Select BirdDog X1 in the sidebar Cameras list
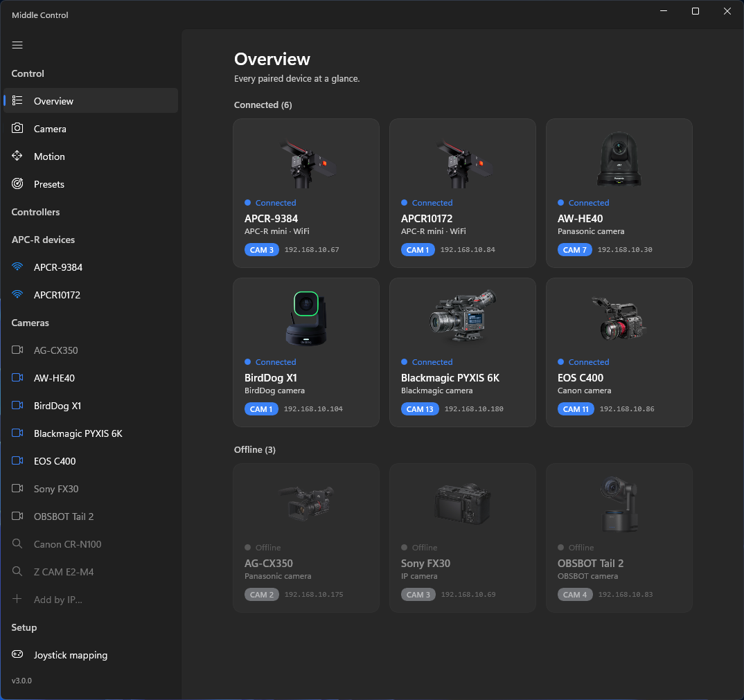 point(91,406)
